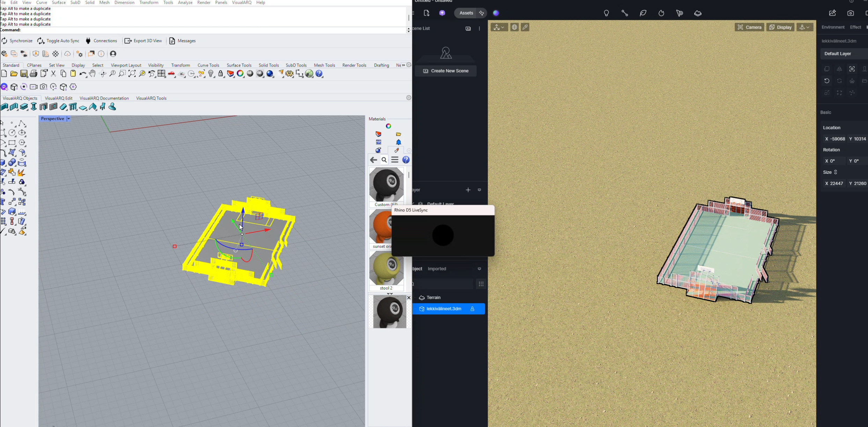The width and height of the screenshot is (868, 427).
Task: Select the light bulb tool in D5
Action: (606, 13)
